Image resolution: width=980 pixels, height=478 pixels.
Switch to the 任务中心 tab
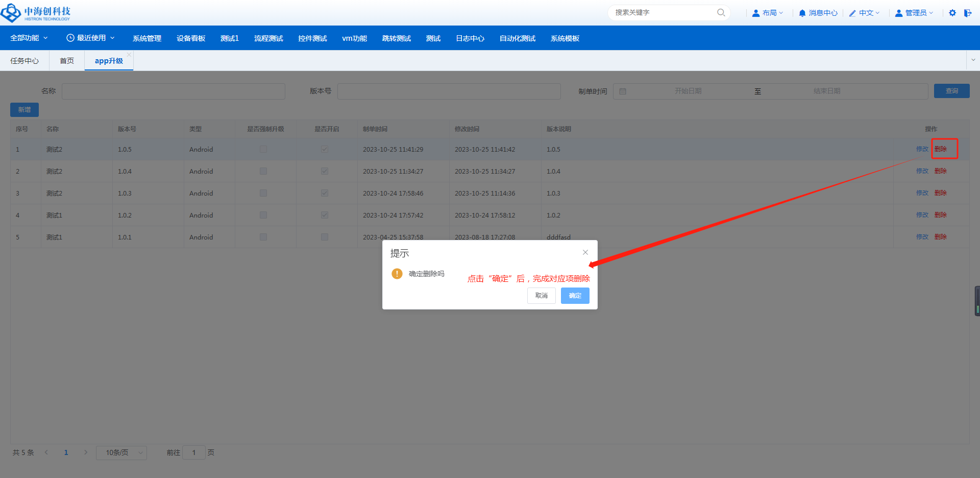pyautogui.click(x=24, y=61)
